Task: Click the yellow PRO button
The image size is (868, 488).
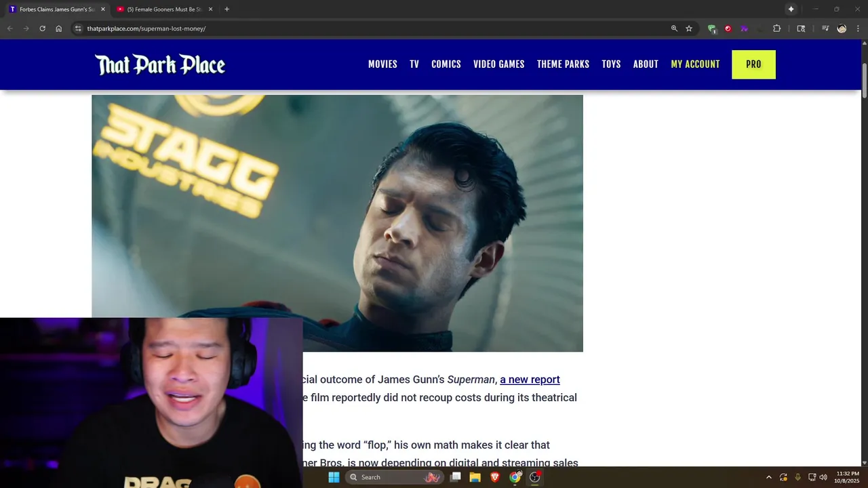Action: [753, 64]
